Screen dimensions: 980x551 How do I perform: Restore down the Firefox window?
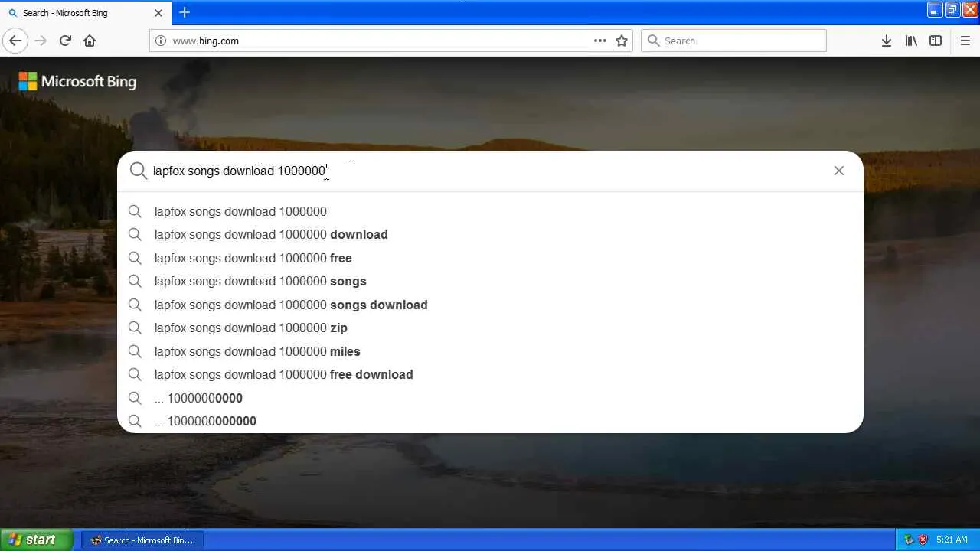(952, 10)
